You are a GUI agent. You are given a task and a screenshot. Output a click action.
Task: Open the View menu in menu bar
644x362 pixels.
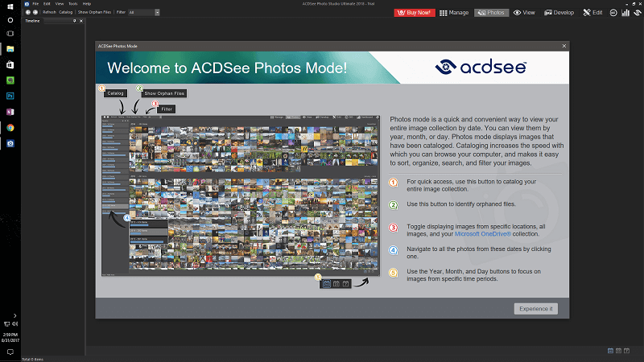click(60, 4)
